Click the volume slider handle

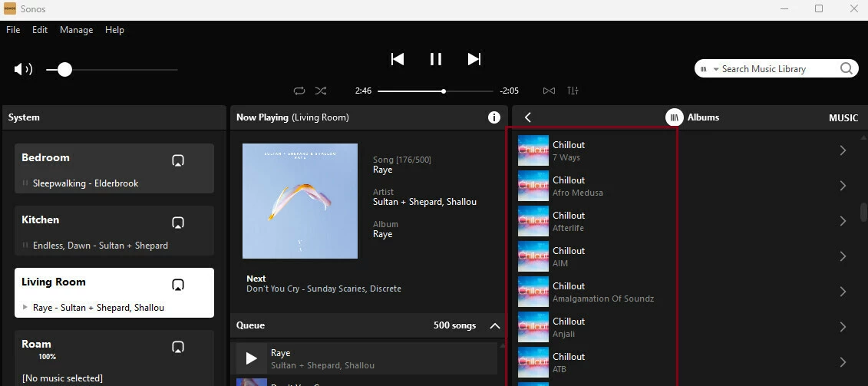point(64,69)
